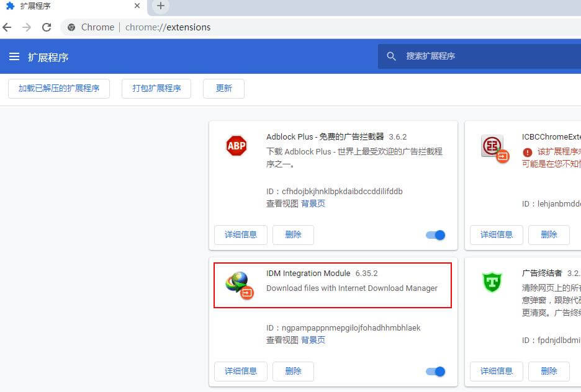Open the hamburger main menu
Image resolution: width=581 pixels, height=392 pixels.
[x=14, y=56]
